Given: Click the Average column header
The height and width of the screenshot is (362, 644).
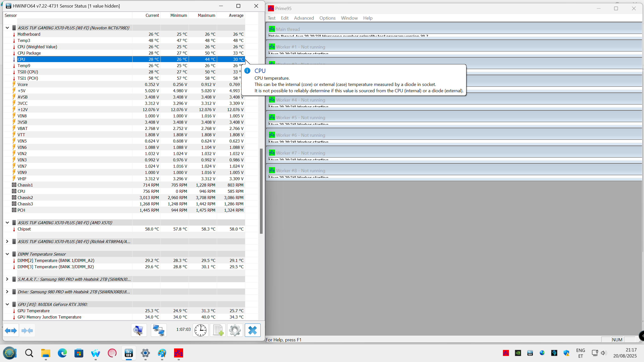Looking at the screenshot, I should (x=231, y=15).
